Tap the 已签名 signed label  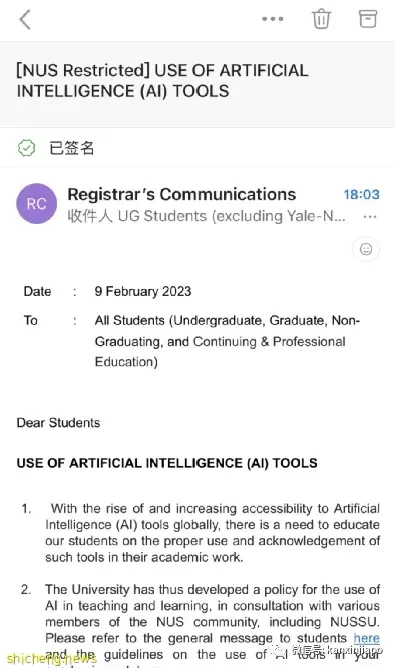pos(72,148)
